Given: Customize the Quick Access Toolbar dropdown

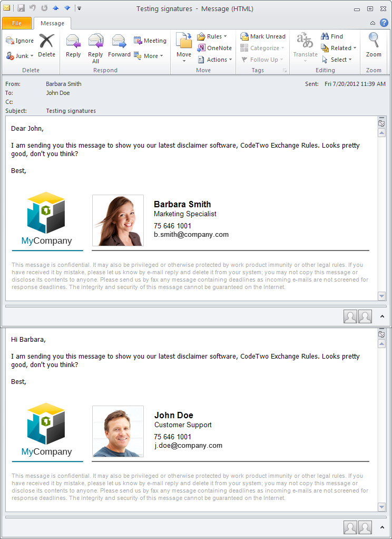Looking at the screenshot, I should (x=79, y=8).
